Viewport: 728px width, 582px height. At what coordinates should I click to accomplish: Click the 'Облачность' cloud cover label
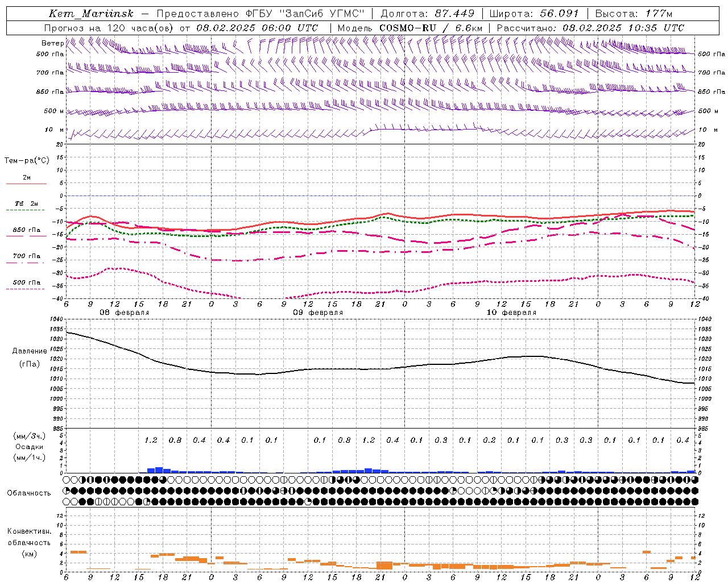pos(29,493)
